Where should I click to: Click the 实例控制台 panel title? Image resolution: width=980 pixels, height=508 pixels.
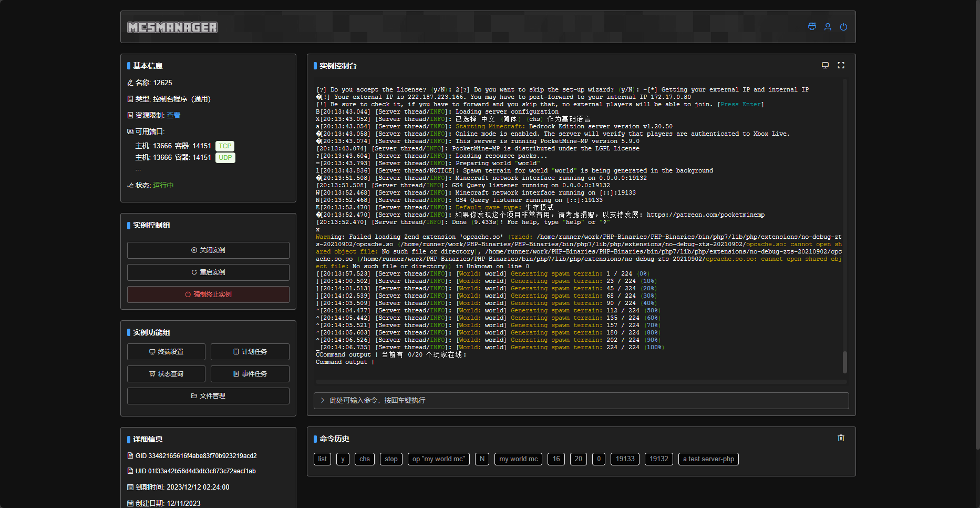click(x=338, y=66)
